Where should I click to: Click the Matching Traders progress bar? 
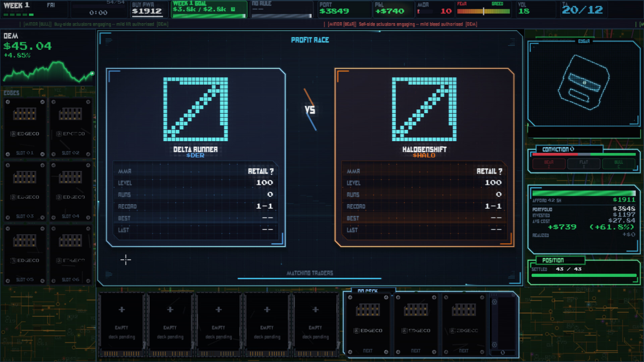coord(309,278)
